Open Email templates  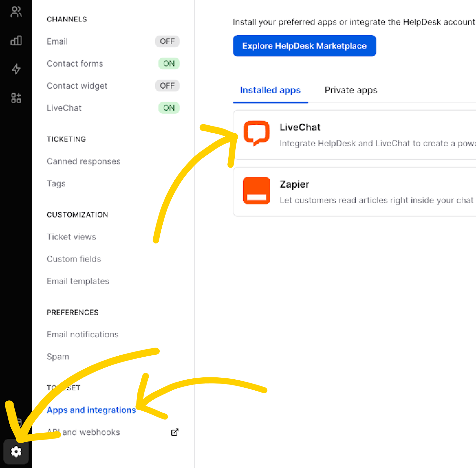(x=78, y=281)
